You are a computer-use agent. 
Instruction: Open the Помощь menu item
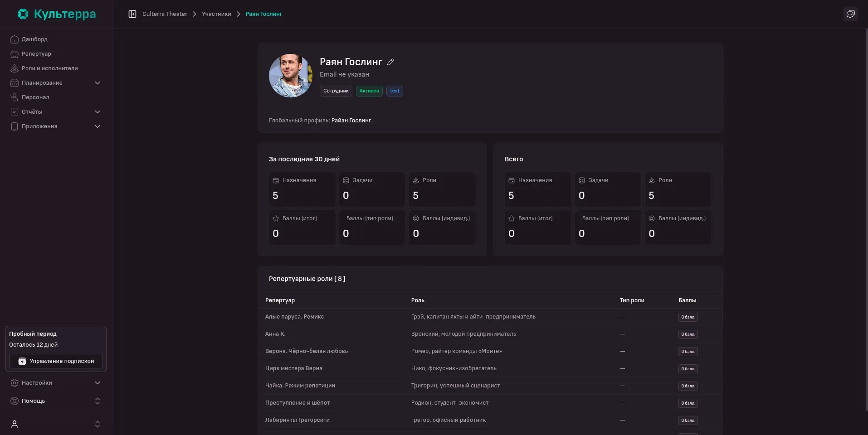coord(57,401)
